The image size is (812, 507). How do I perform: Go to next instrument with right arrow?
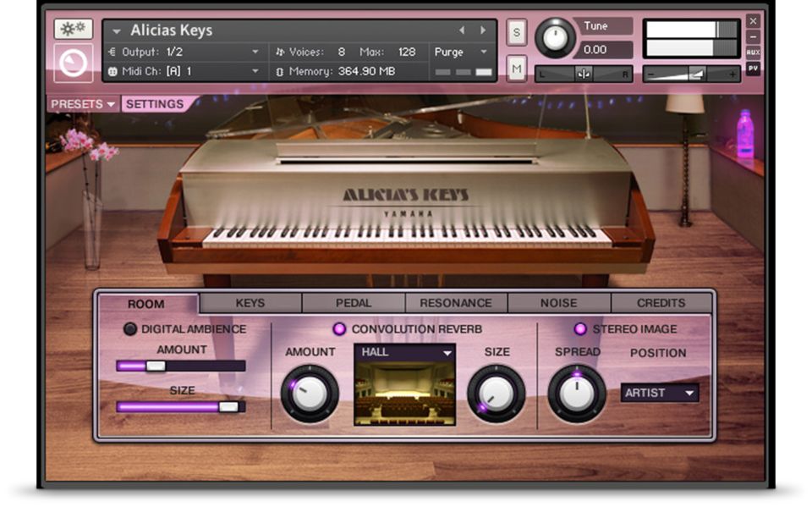tap(483, 30)
